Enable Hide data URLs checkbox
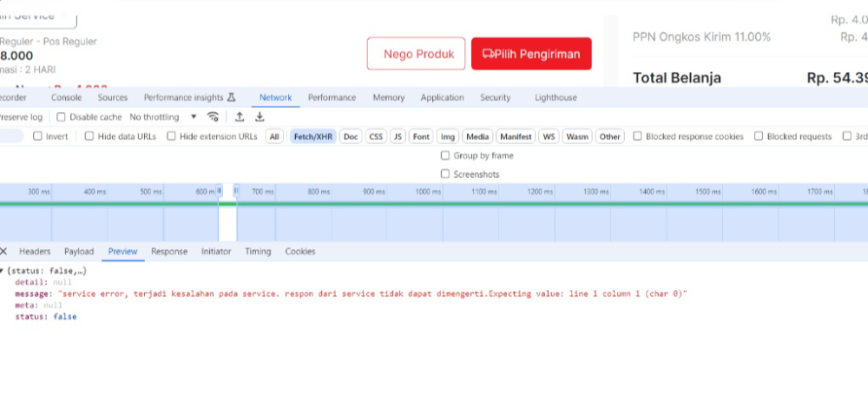Image resolution: width=868 pixels, height=402 pixels. [x=89, y=136]
